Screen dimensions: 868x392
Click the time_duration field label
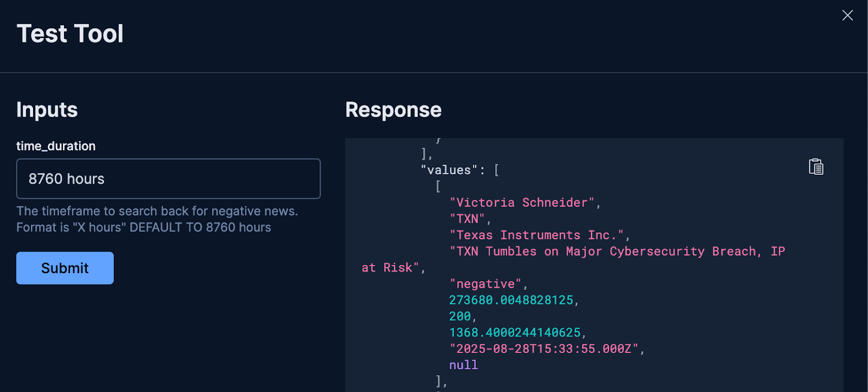[56, 146]
